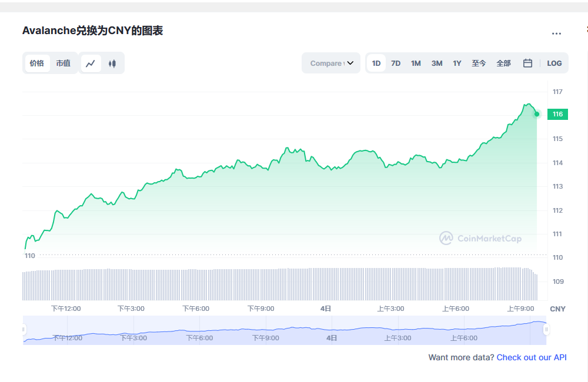Click the 109 price axis label
This screenshot has height=382, width=588.
[x=557, y=282]
